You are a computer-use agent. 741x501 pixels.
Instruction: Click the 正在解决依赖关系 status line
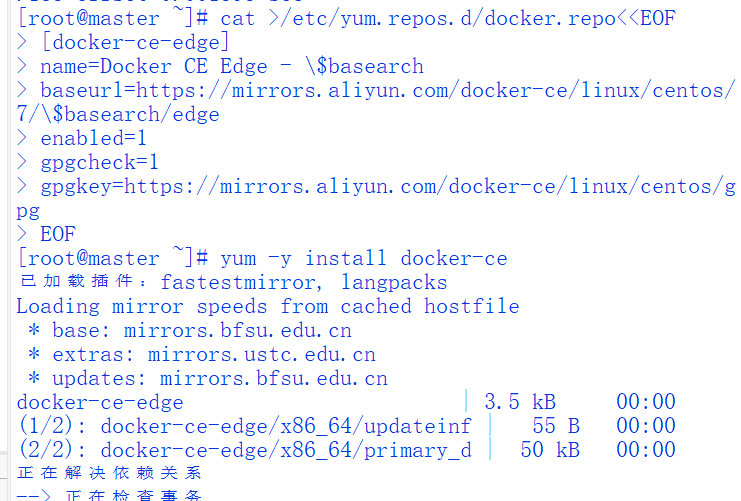click(110, 473)
